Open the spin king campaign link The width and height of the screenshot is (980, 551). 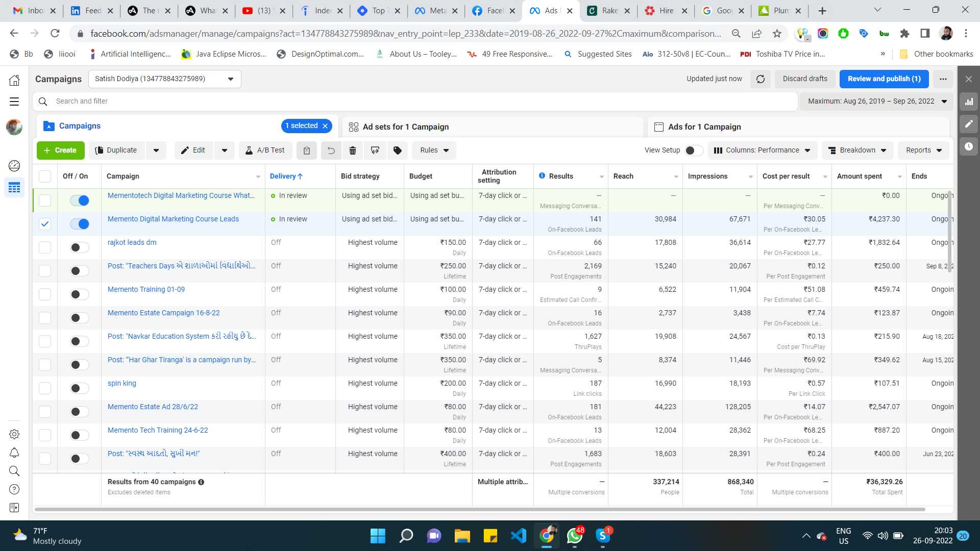122,383
